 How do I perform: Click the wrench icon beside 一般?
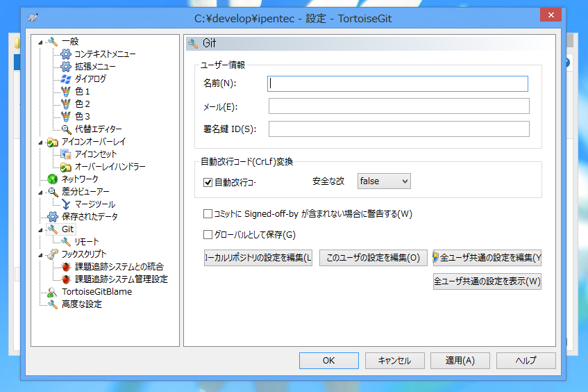[x=53, y=42]
